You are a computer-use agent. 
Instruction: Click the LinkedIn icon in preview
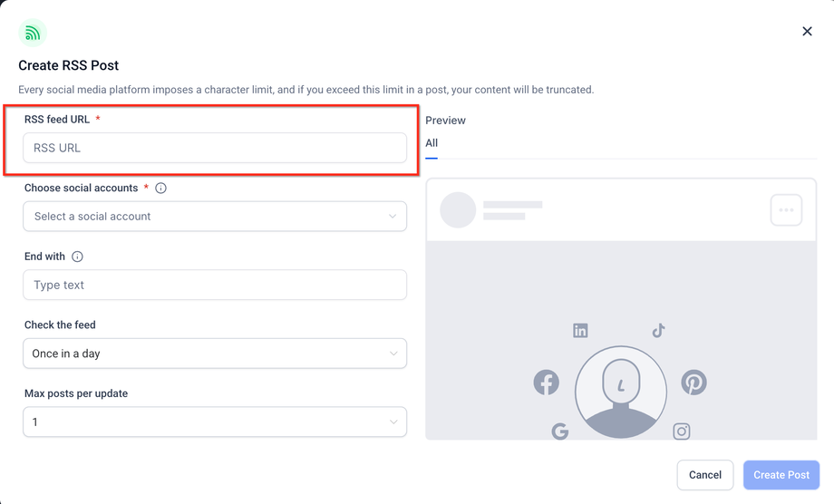tap(580, 331)
